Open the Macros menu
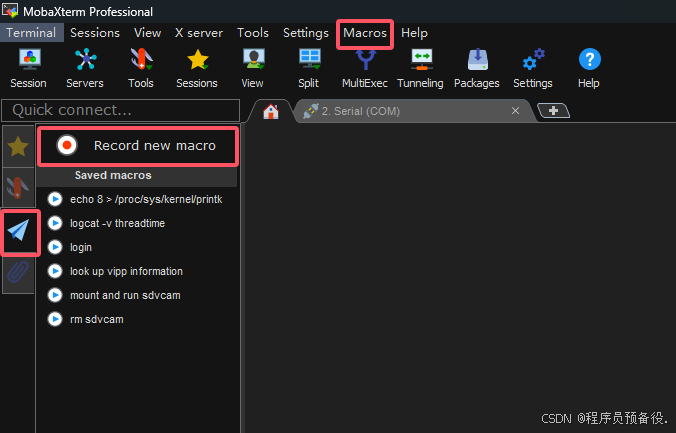The height and width of the screenshot is (433, 676). pos(365,33)
